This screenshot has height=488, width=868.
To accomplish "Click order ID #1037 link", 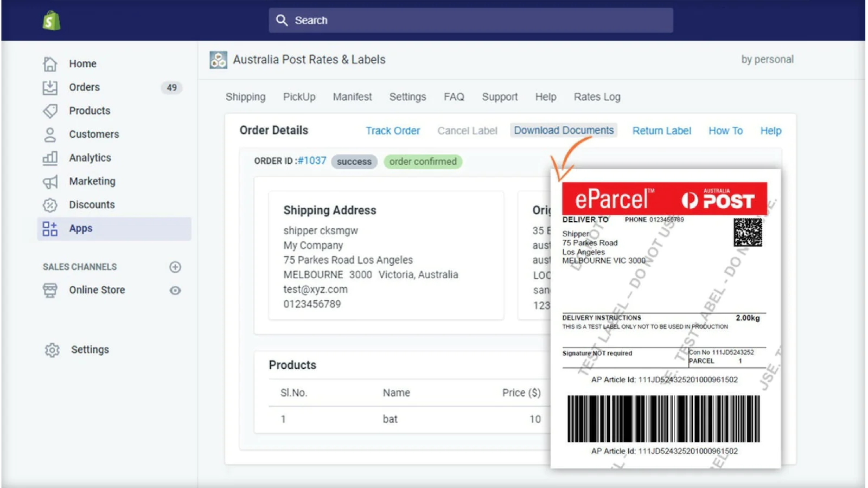I will click(x=312, y=161).
